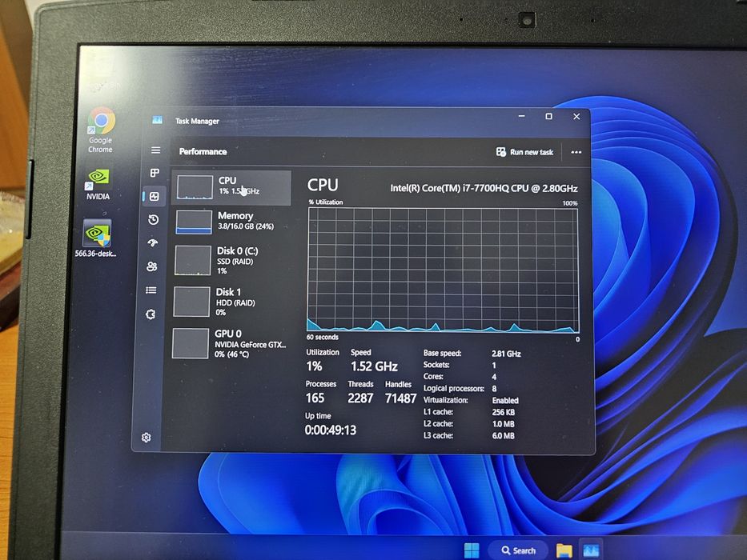This screenshot has height=560, width=747.
Task: Click the Task Manager title bar icon
Action: [x=157, y=120]
